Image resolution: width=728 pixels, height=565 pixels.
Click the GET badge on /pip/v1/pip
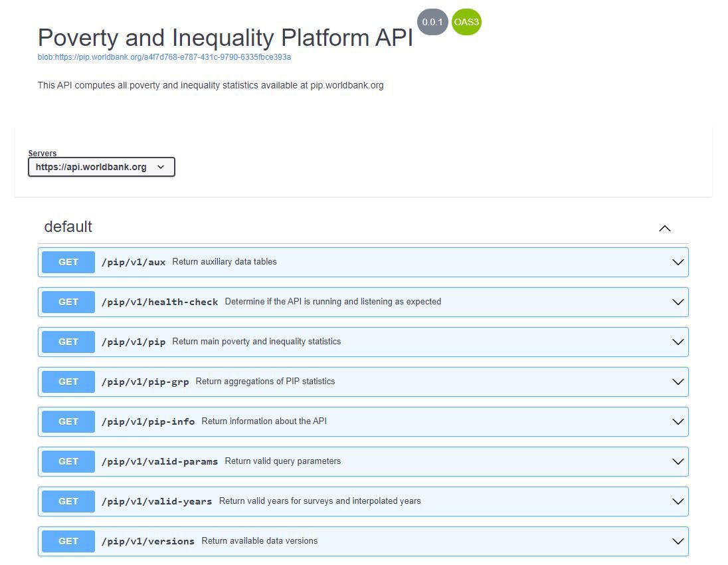(x=67, y=342)
